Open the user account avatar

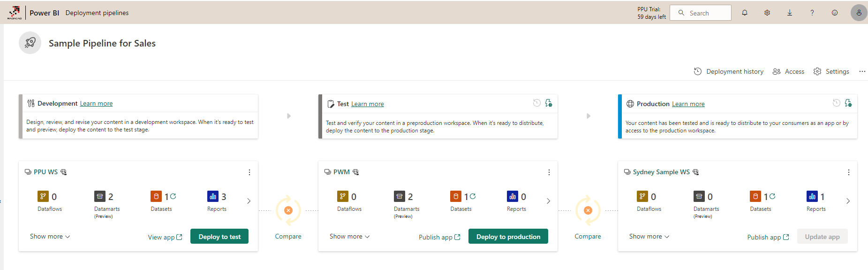(x=859, y=13)
